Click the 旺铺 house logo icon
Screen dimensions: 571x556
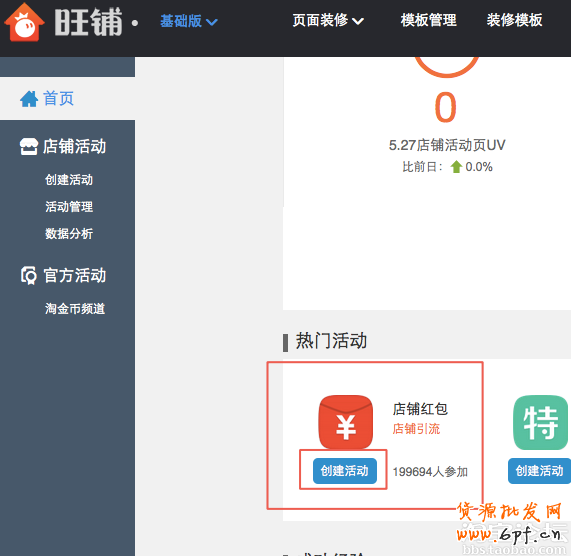click(x=24, y=22)
